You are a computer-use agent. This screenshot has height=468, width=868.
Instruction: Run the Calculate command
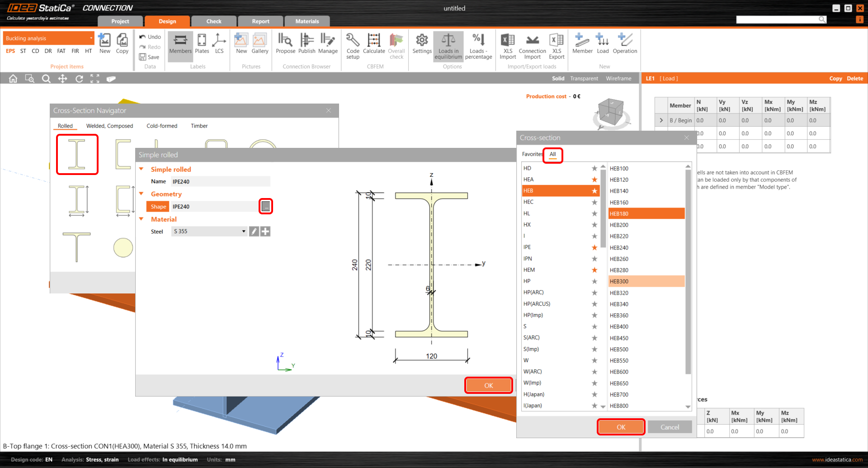coord(374,44)
